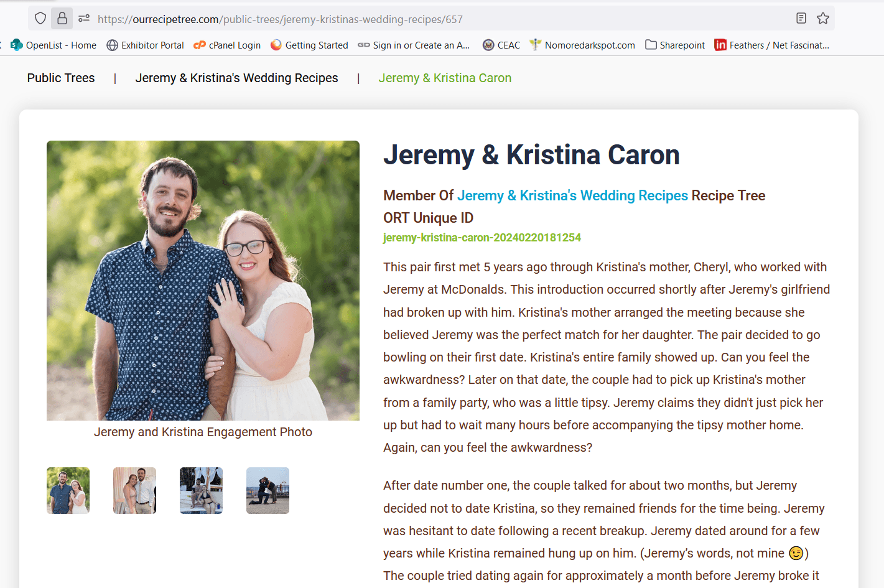Open Jeremy & Kristina's Wedding Recipes breadcrumb

point(237,78)
